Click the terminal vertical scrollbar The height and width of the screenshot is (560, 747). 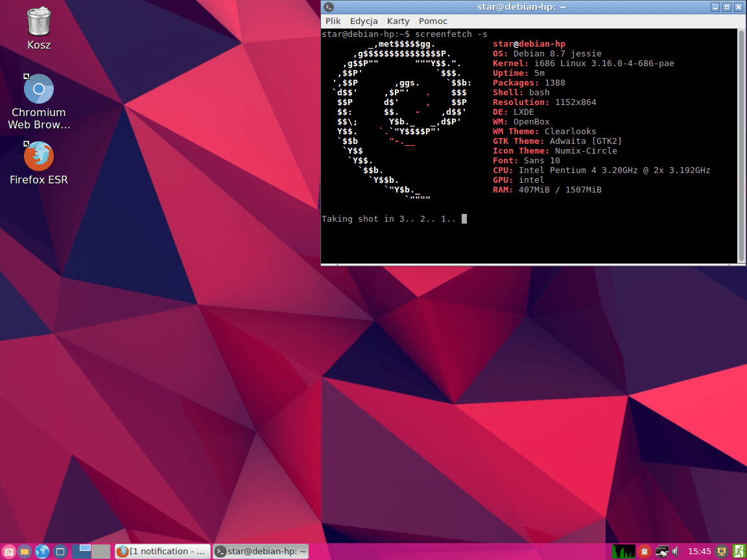click(741, 143)
